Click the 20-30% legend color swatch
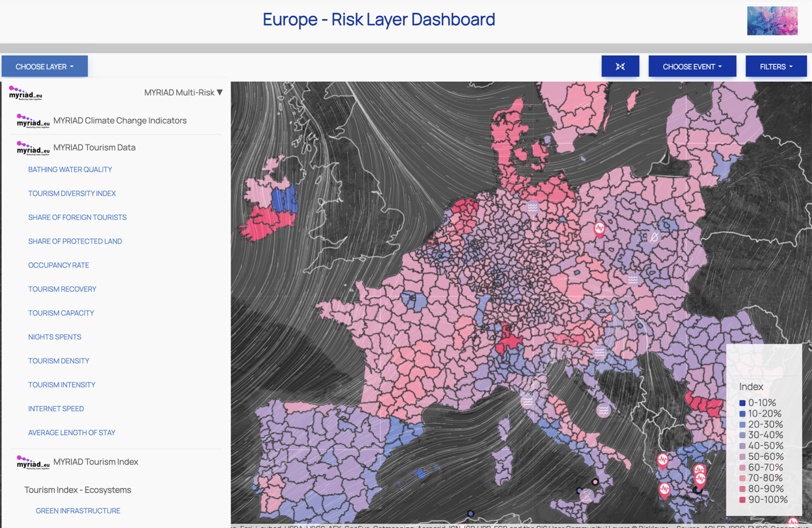Image resolution: width=812 pixels, height=528 pixels. [x=742, y=425]
